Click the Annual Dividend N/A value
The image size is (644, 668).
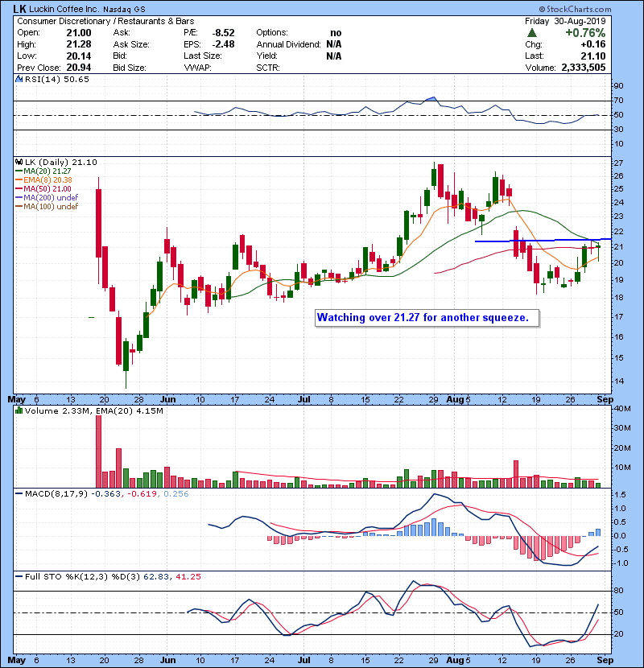click(x=334, y=44)
